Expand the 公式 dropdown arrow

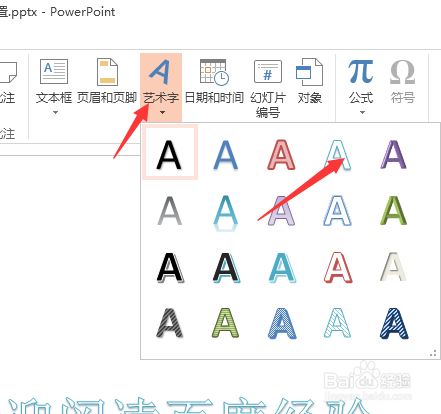pyautogui.click(x=362, y=112)
